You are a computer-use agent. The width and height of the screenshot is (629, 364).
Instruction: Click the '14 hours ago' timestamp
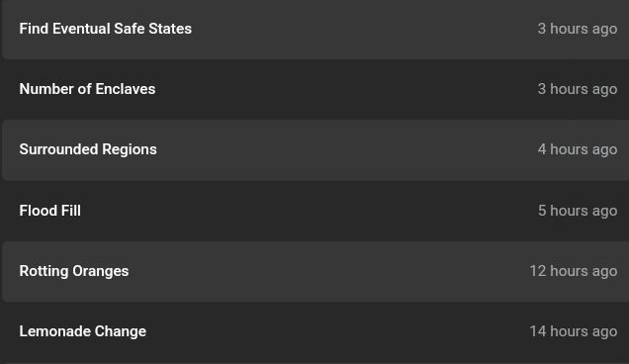coord(574,332)
